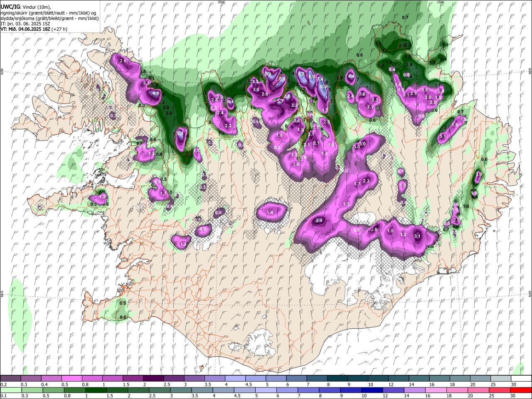Click the 3.7 precipitation value on the map
The width and height of the screenshot is (532, 399).
point(280,102)
